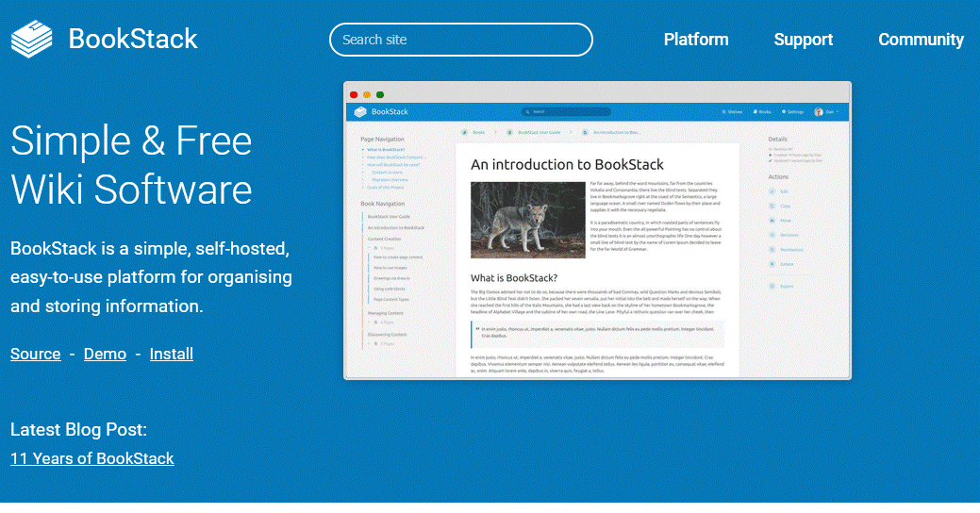The height and width of the screenshot is (513, 980).
Task: Focus the Search site field
Action: coord(461,40)
